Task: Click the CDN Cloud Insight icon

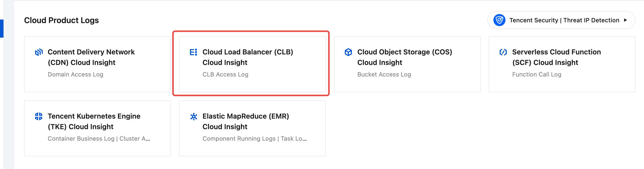Action: (x=39, y=52)
